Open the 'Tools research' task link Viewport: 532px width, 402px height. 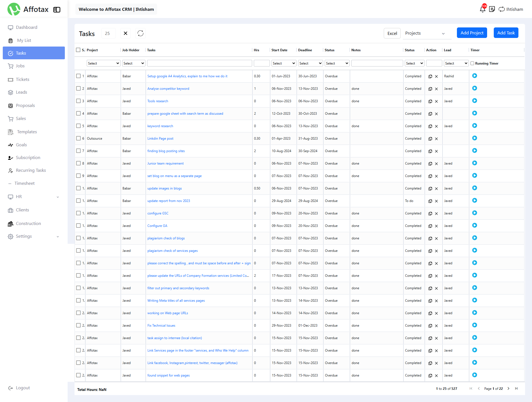158,101
